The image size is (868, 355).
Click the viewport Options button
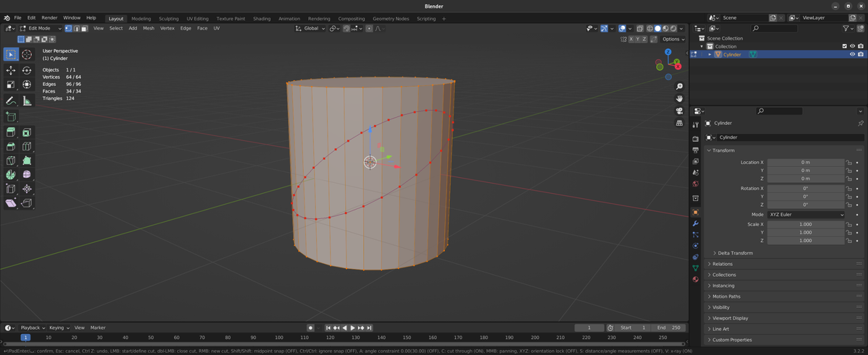click(672, 39)
